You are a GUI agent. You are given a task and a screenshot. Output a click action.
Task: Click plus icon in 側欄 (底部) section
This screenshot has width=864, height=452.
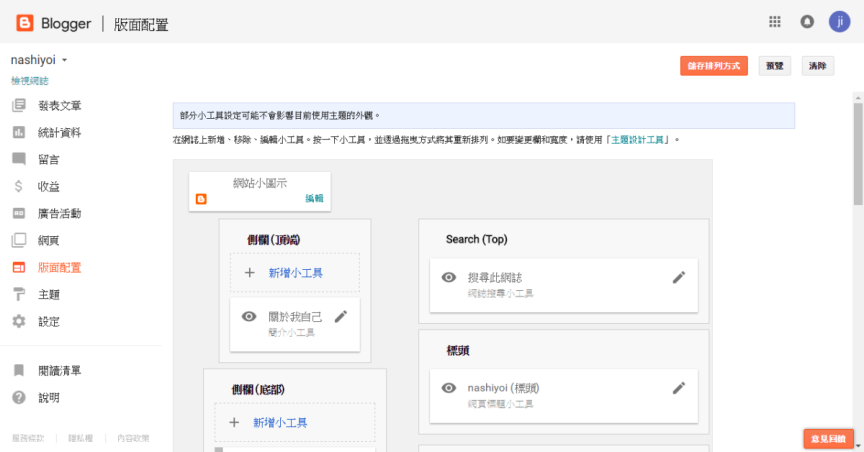(234, 423)
